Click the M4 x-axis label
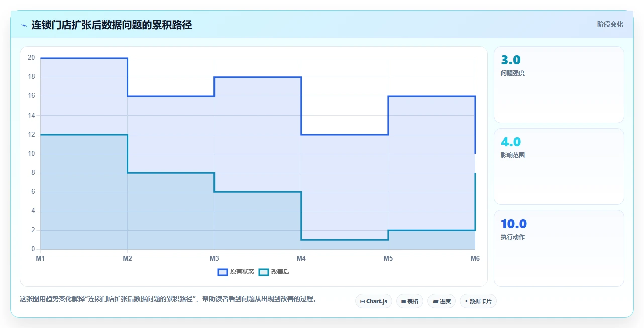Image resolution: width=644 pixels, height=328 pixels. pyautogui.click(x=301, y=258)
